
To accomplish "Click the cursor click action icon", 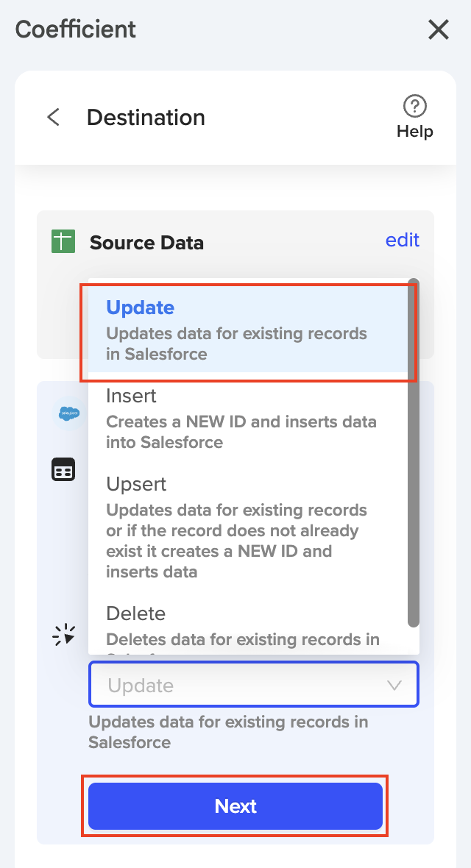I will [64, 635].
